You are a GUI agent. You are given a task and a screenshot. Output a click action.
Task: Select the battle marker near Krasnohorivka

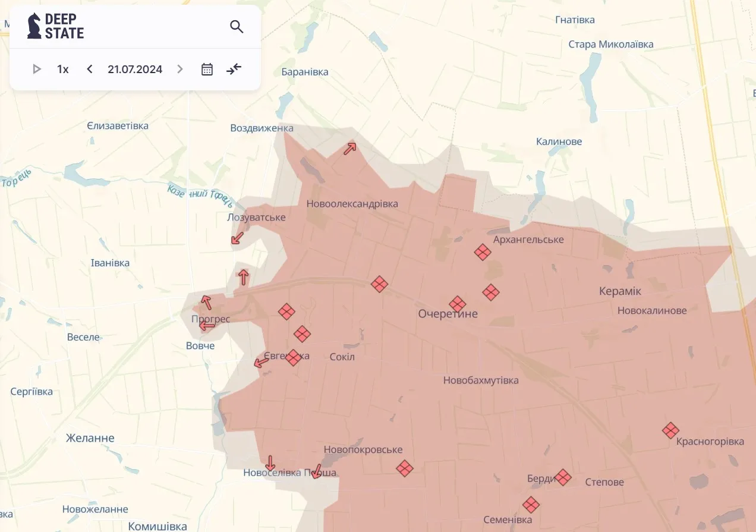670,432
